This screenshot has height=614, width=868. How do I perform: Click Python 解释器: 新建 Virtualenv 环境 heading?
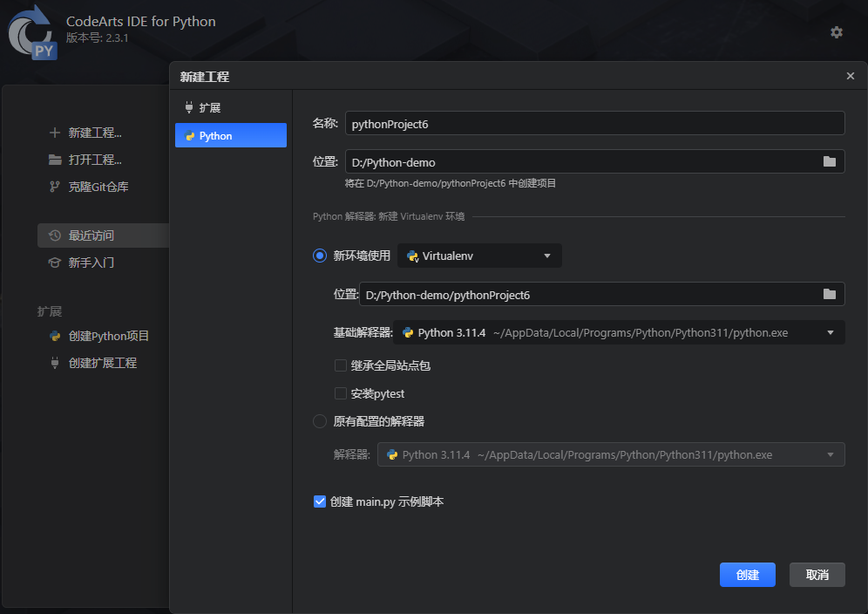(x=389, y=216)
